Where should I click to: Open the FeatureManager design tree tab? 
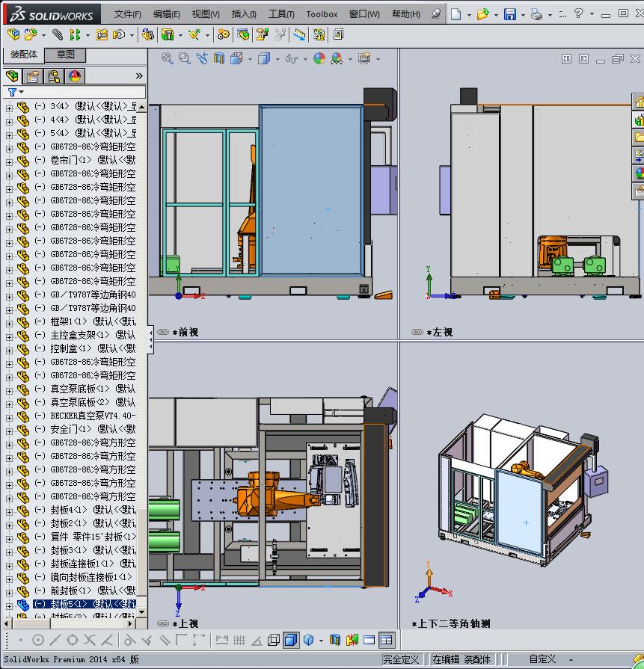click(12, 76)
